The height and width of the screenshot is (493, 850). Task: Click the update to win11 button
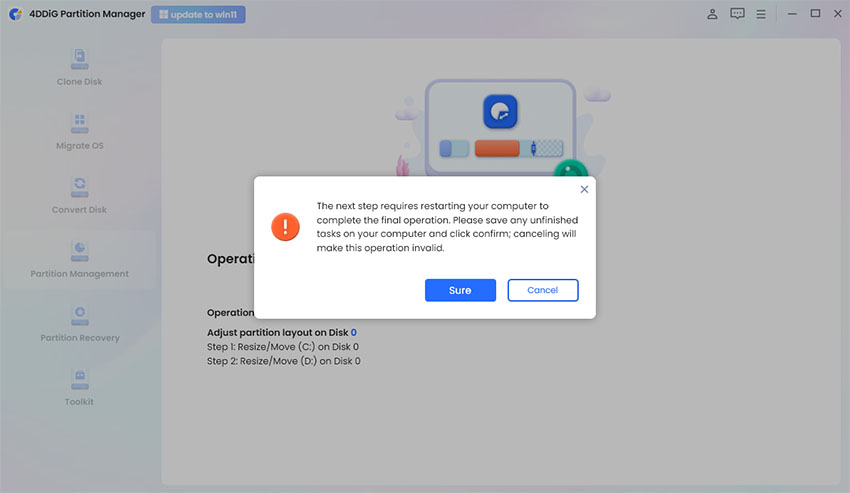tap(198, 15)
